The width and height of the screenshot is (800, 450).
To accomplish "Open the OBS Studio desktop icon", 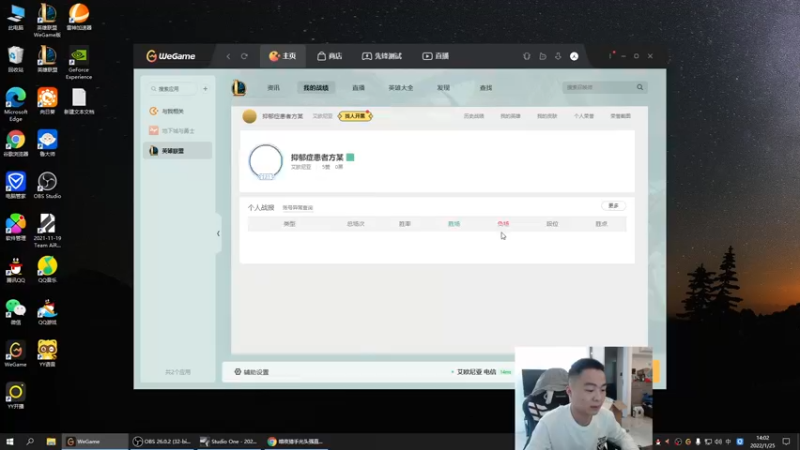I will [47, 185].
